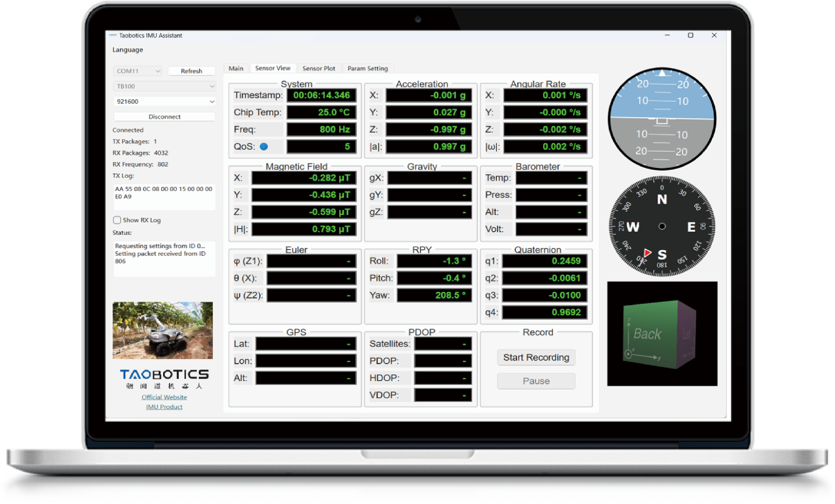Open the COM11 port dropdown
This screenshot has height=504, width=835.
(x=137, y=71)
